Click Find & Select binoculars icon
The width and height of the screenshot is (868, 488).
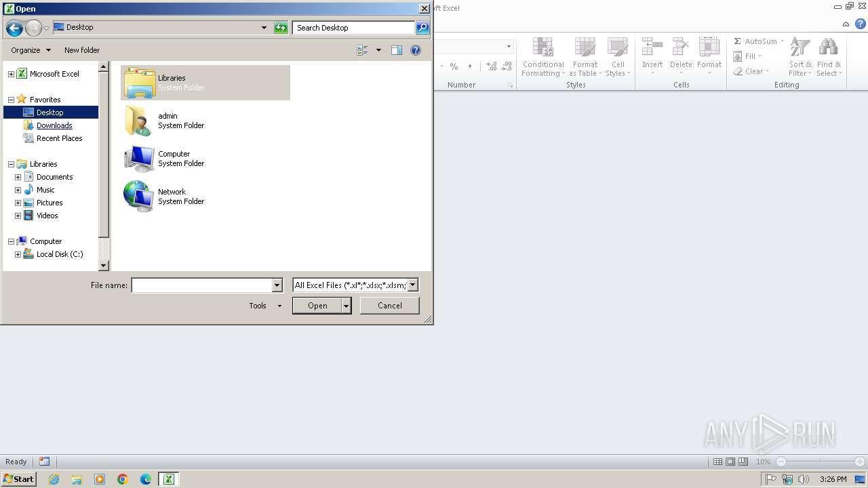pos(828,47)
